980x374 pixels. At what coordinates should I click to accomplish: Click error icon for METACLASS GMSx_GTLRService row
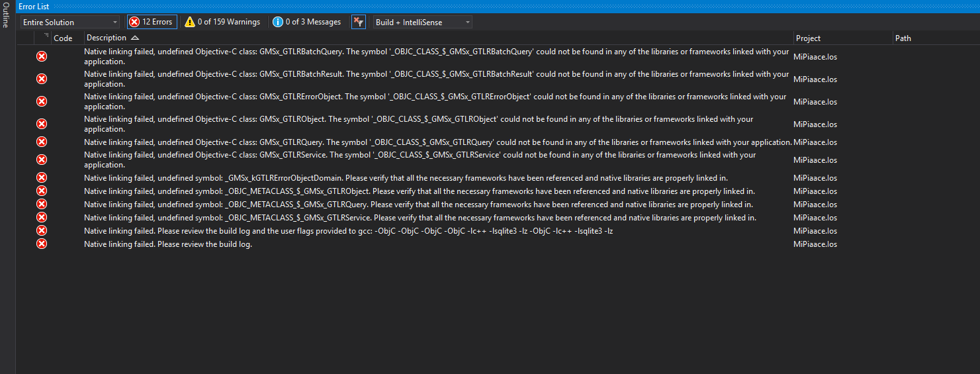tap(42, 217)
